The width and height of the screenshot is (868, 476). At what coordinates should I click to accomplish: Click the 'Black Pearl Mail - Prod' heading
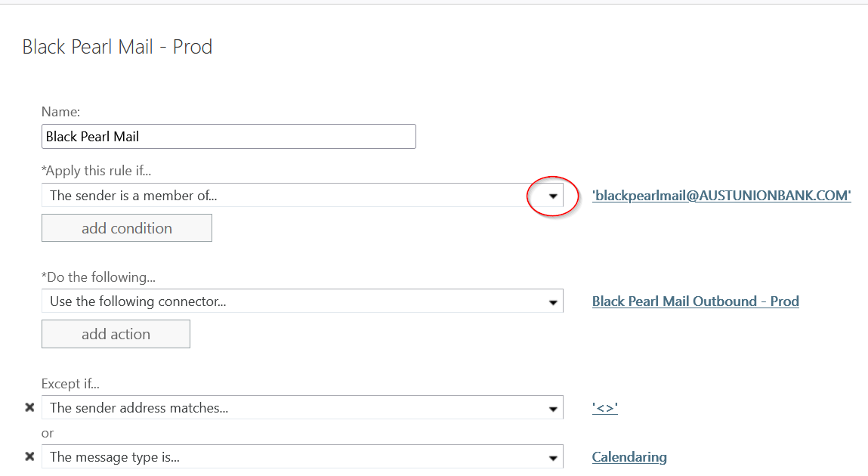tap(117, 47)
